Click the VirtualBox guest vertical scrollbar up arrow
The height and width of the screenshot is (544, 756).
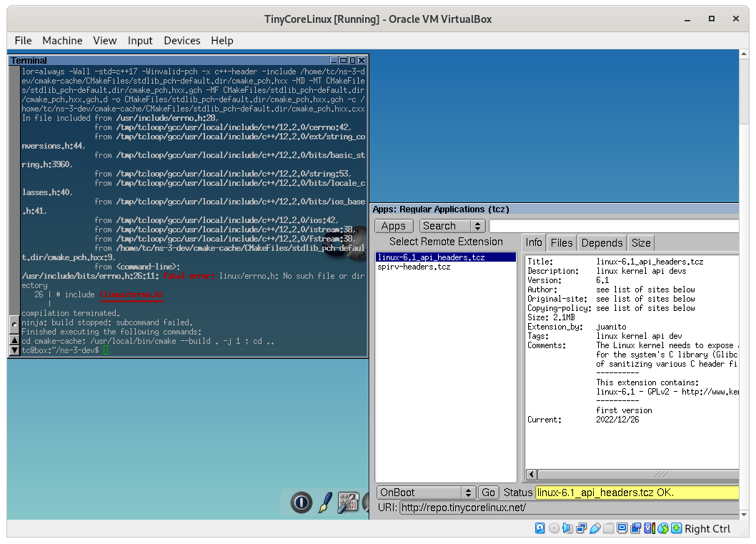pyautogui.click(x=744, y=54)
